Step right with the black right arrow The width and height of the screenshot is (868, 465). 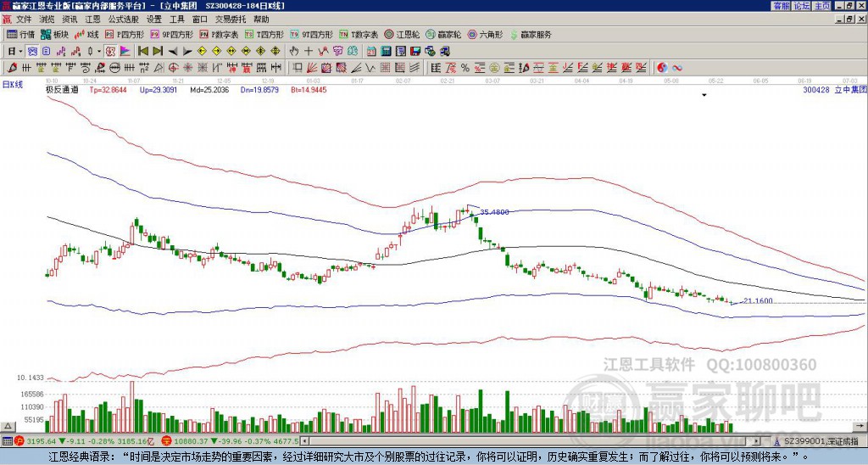coord(187,52)
